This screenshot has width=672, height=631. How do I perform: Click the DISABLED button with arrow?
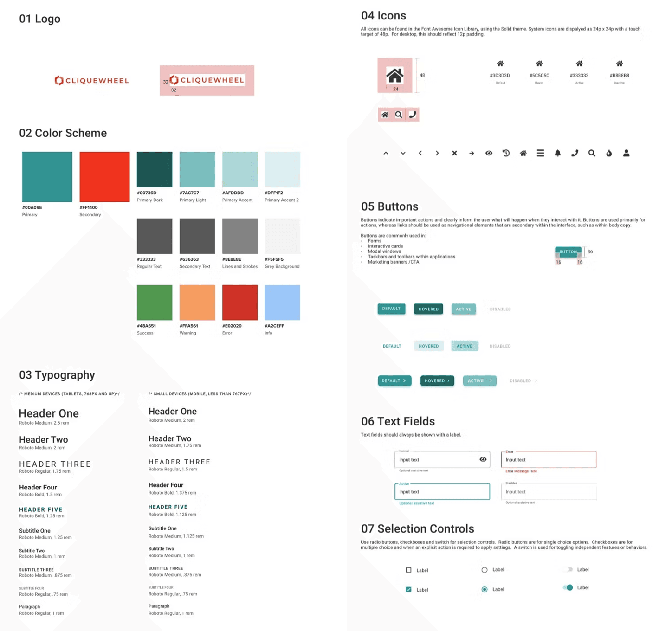523,381
